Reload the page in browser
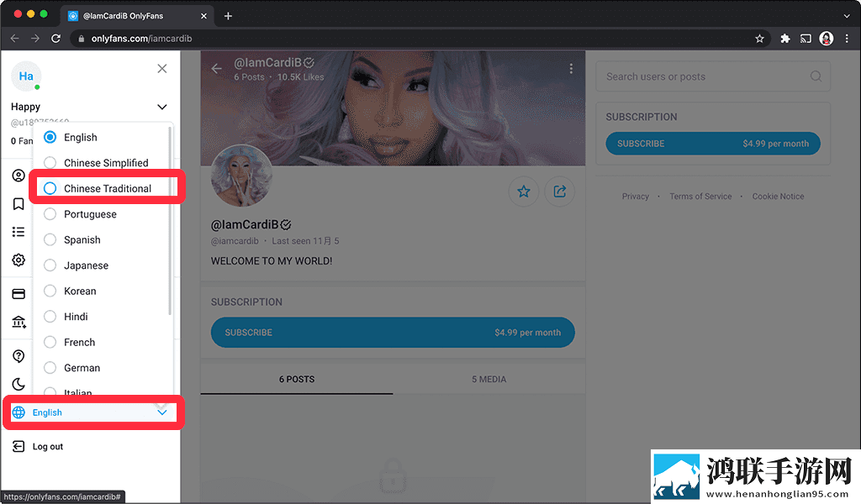This screenshot has height=504, width=861. coord(55,39)
